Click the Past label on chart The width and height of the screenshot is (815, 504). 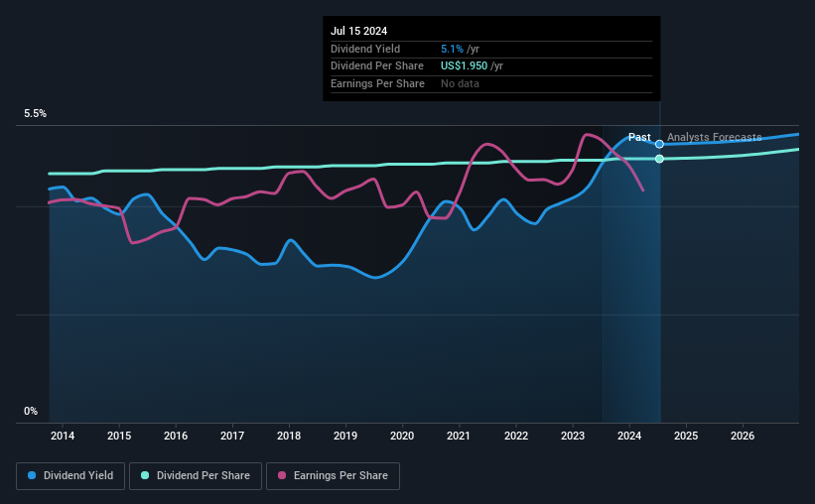[x=639, y=137]
